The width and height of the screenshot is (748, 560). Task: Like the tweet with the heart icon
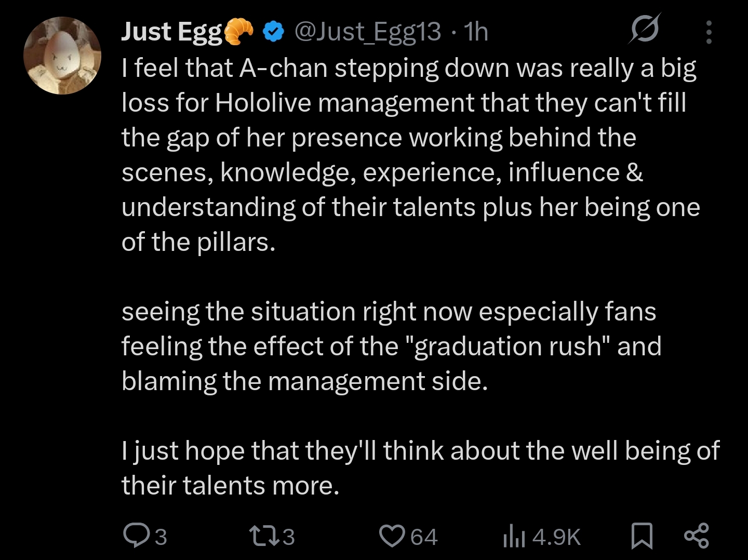click(x=393, y=536)
